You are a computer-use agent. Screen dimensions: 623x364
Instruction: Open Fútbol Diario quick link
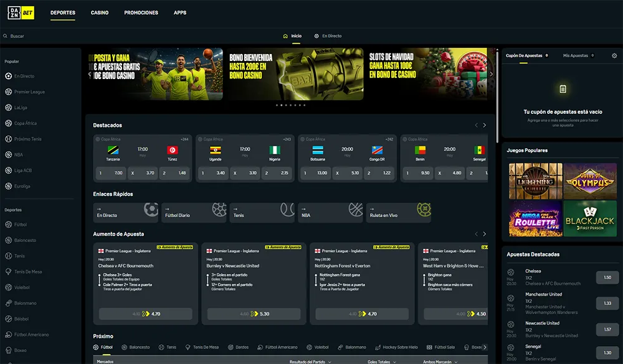(194, 213)
